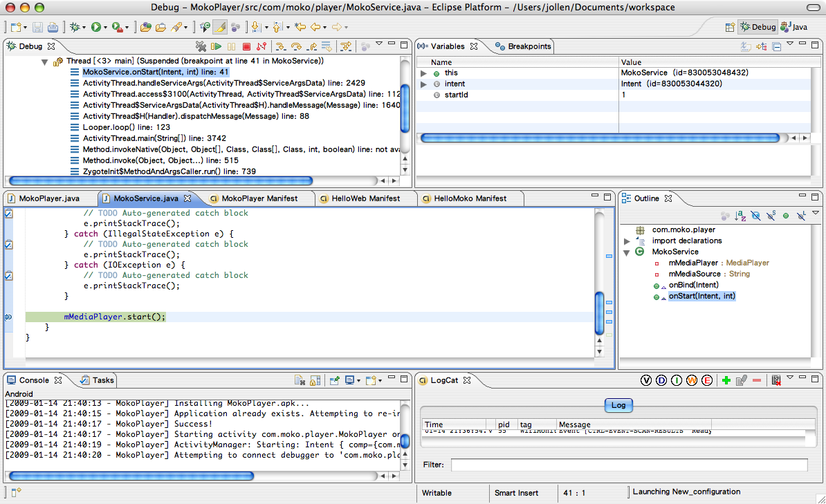Click the Clear Console icon in Console view
The image size is (826, 504).
click(x=300, y=380)
